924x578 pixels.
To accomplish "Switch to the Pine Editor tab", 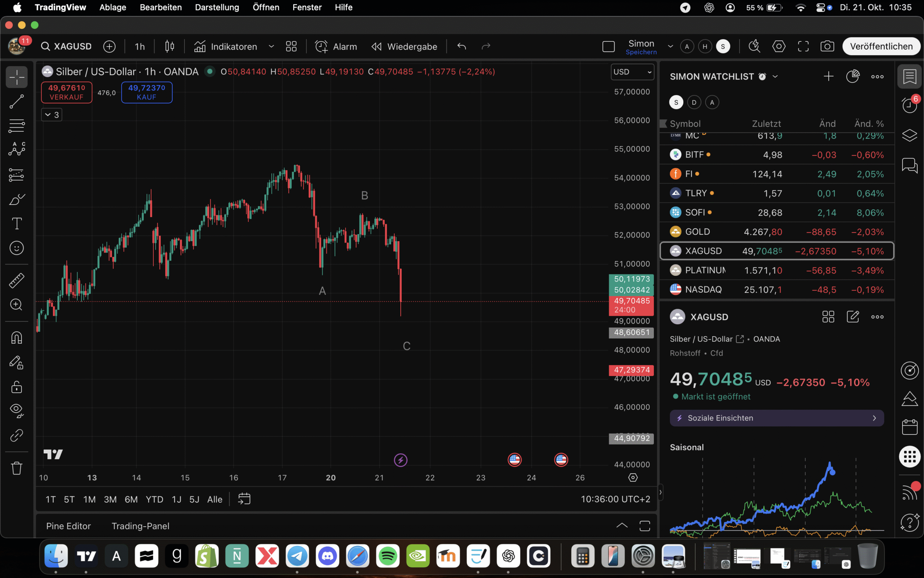I will click(x=68, y=526).
